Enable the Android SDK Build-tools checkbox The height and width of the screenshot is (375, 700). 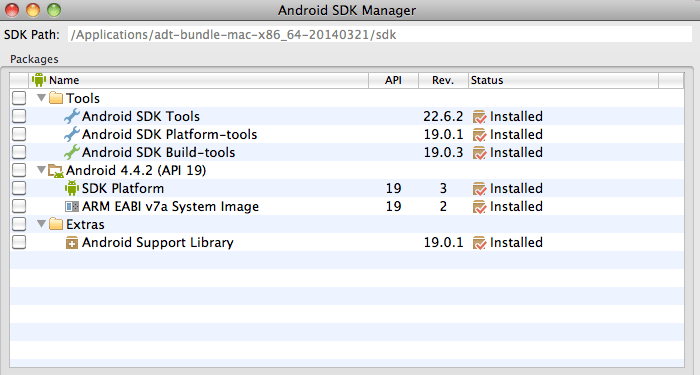coord(19,152)
